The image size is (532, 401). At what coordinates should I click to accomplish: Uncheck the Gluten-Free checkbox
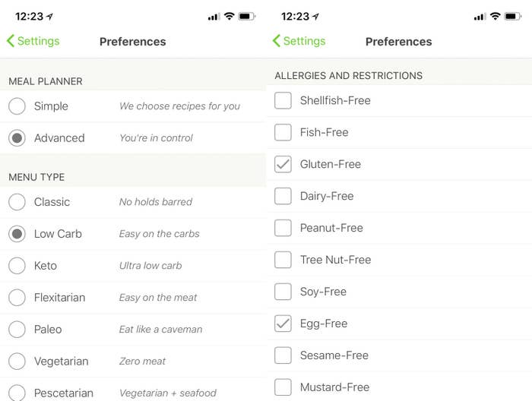click(x=283, y=164)
